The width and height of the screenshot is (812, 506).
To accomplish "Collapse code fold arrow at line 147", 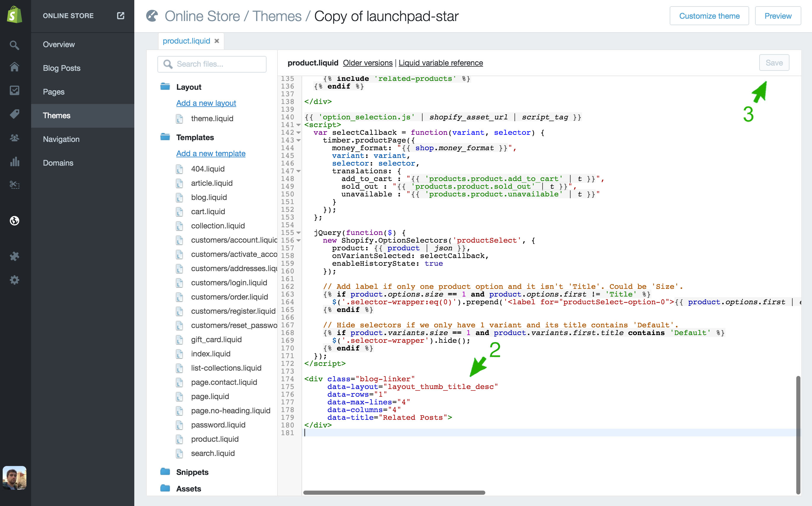I will (298, 171).
